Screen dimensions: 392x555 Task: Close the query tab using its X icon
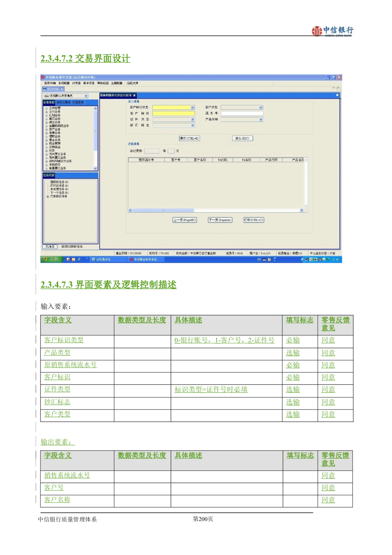point(134,95)
